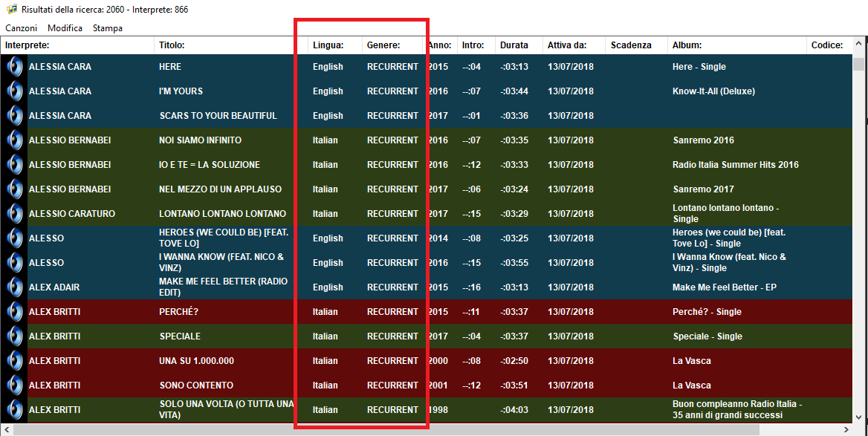
Task: Click the horizontal scrollbar thumb
Action: 386,429
